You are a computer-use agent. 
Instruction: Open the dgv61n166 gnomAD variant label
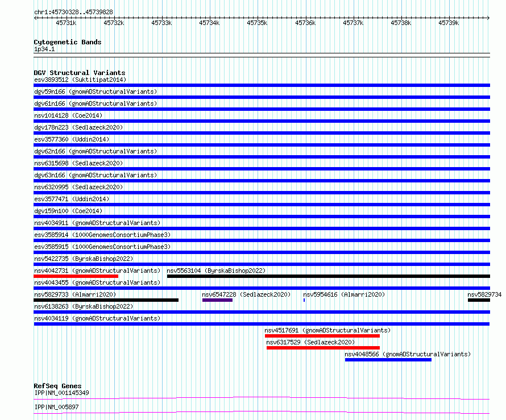96,103
